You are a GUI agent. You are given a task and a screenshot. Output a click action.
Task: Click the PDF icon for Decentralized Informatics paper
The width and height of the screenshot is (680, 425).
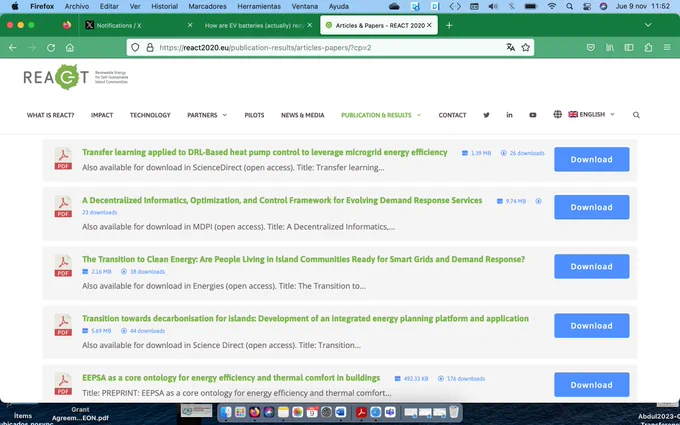point(63,206)
